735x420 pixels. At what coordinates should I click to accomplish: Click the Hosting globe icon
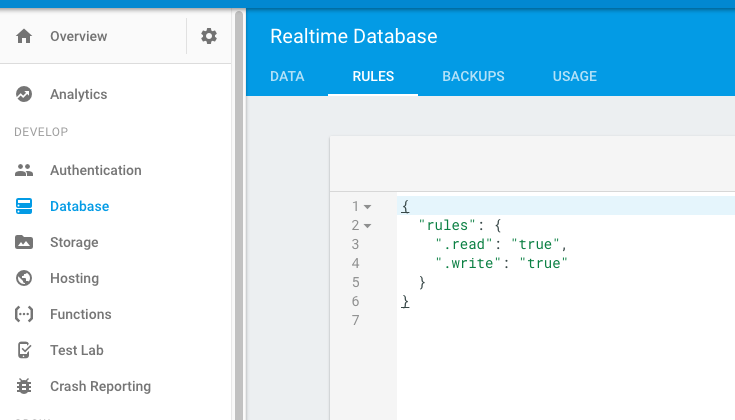tap(24, 278)
